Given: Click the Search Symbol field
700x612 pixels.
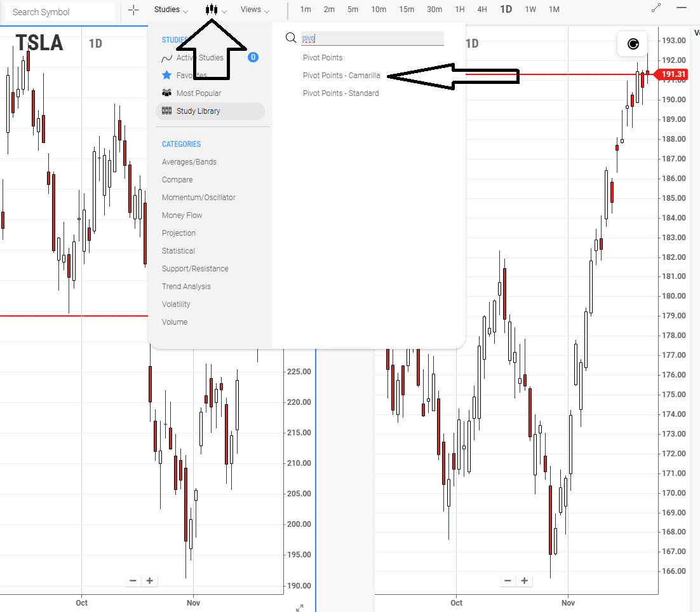Looking at the screenshot, I should pos(60,12).
